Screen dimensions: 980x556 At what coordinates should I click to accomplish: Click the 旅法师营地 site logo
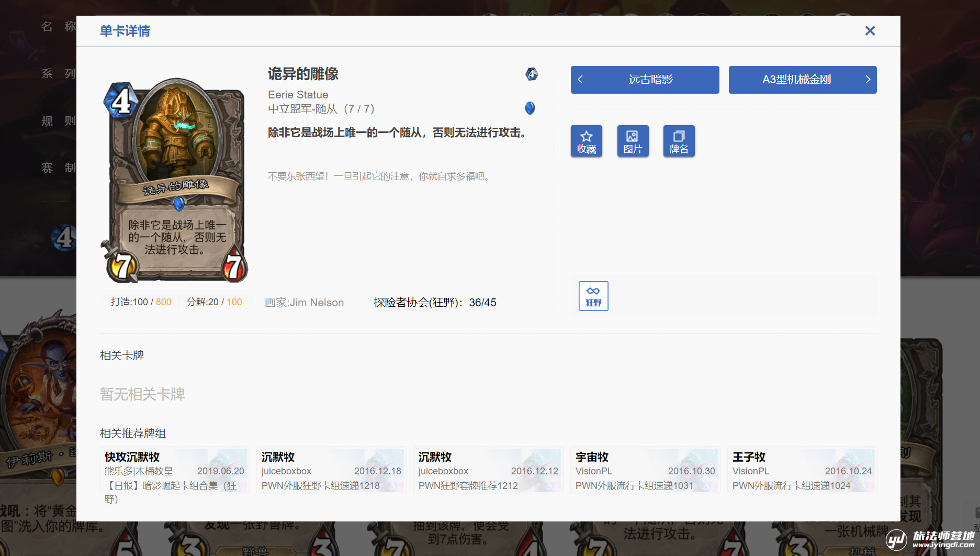[931, 539]
